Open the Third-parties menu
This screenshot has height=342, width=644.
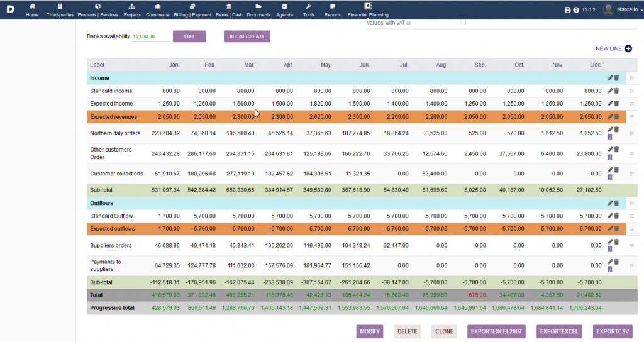pos(60,10)
